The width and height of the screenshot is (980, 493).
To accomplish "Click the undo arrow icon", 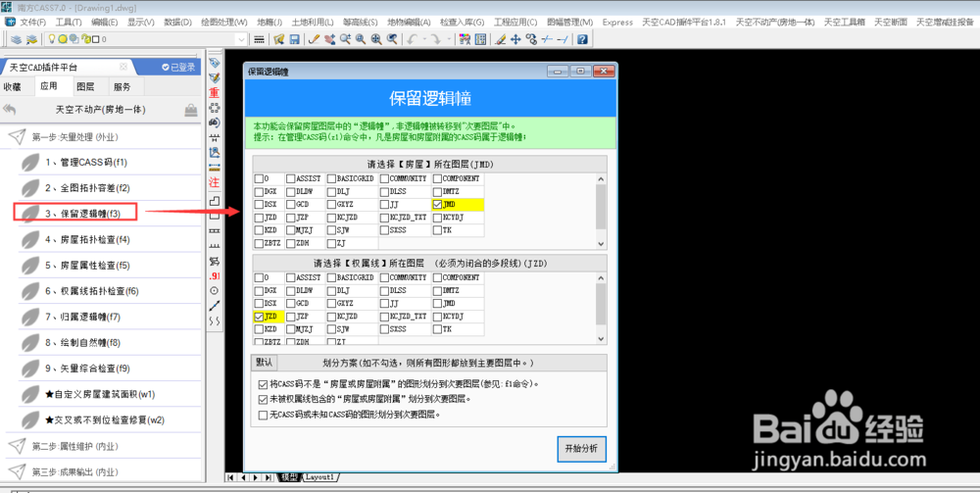I will pyautogui.click(x=413, y=39).
